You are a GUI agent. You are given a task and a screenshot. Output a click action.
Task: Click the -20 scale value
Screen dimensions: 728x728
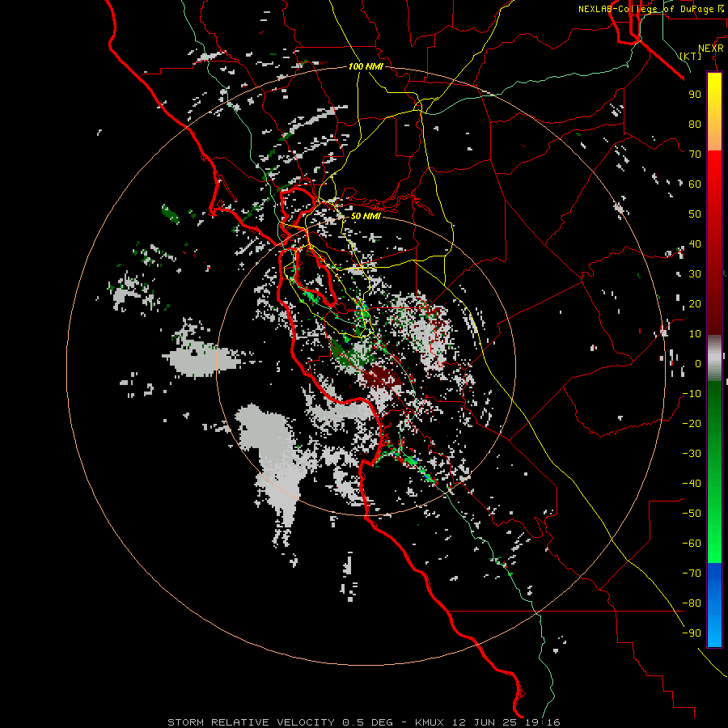[x=692, y=423]
